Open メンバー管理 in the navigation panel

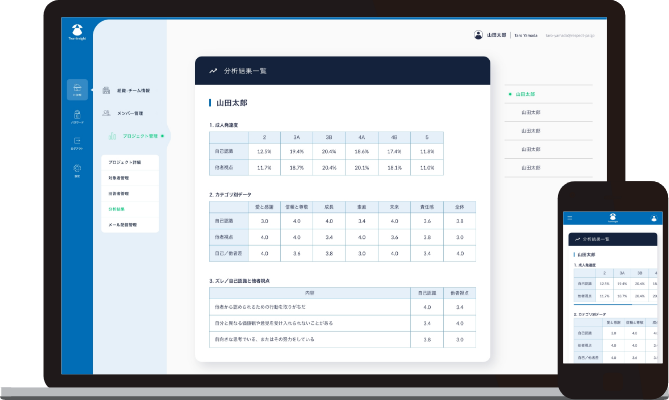pos(130,113)
